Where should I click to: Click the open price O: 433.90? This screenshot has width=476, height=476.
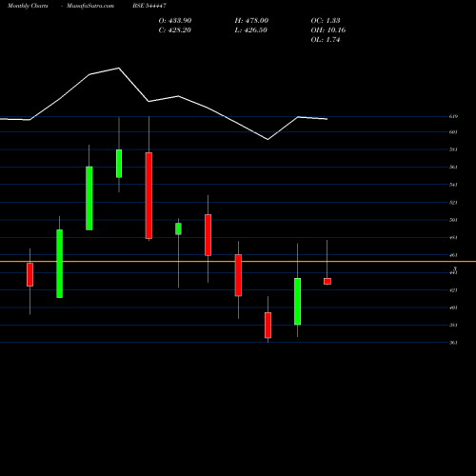[175, 20]
